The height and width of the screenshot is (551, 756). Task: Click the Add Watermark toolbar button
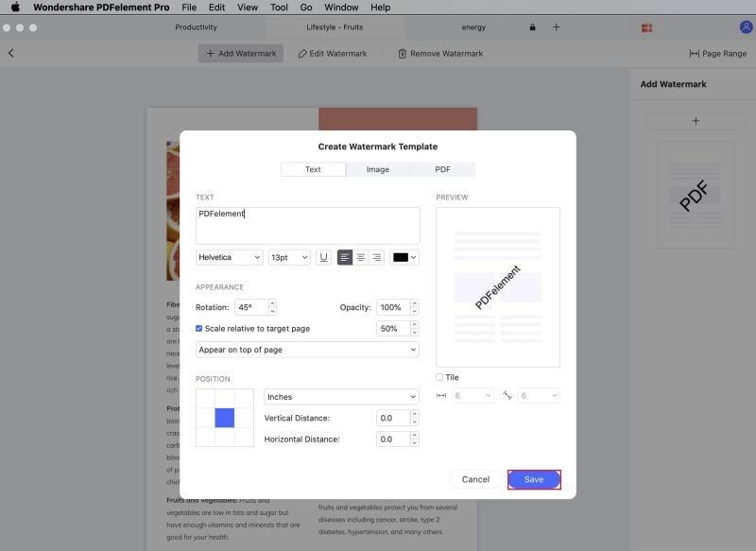(x=241, y=54)
